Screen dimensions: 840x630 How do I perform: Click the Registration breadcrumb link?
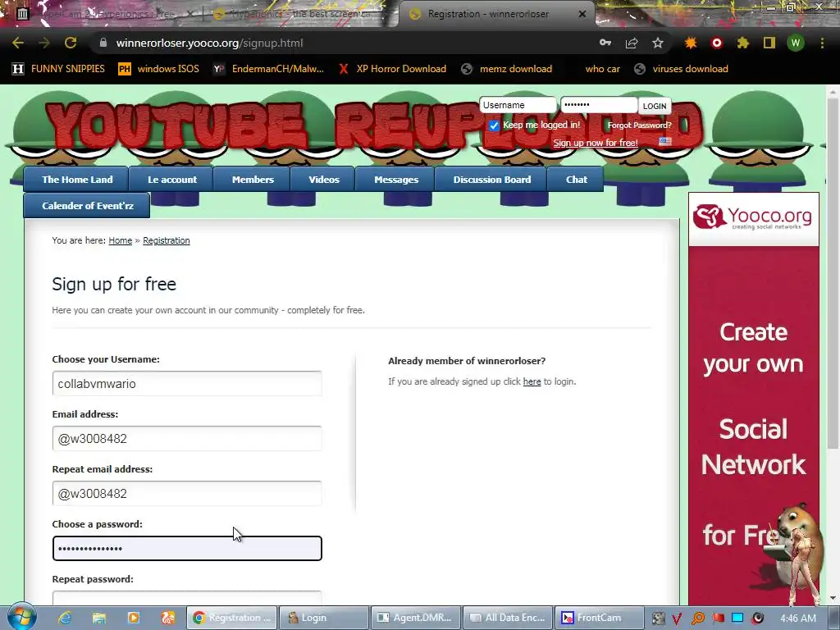(166, 240)
